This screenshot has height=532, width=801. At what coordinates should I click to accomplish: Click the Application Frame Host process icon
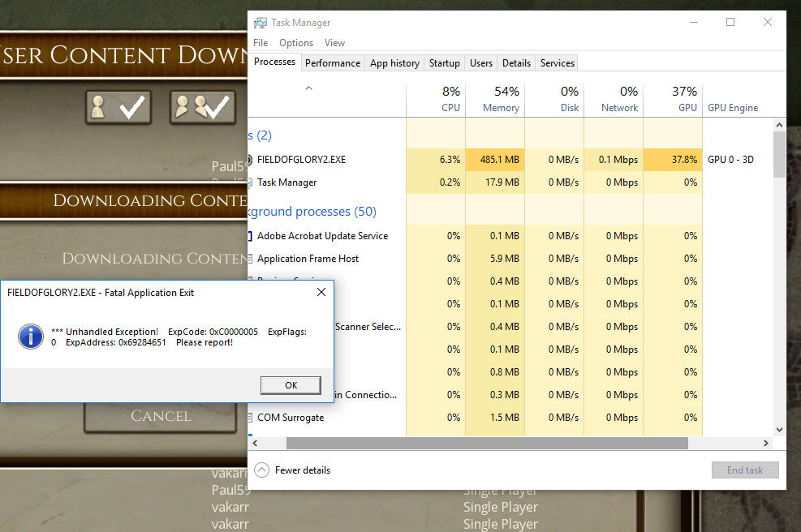coord(250,259)
